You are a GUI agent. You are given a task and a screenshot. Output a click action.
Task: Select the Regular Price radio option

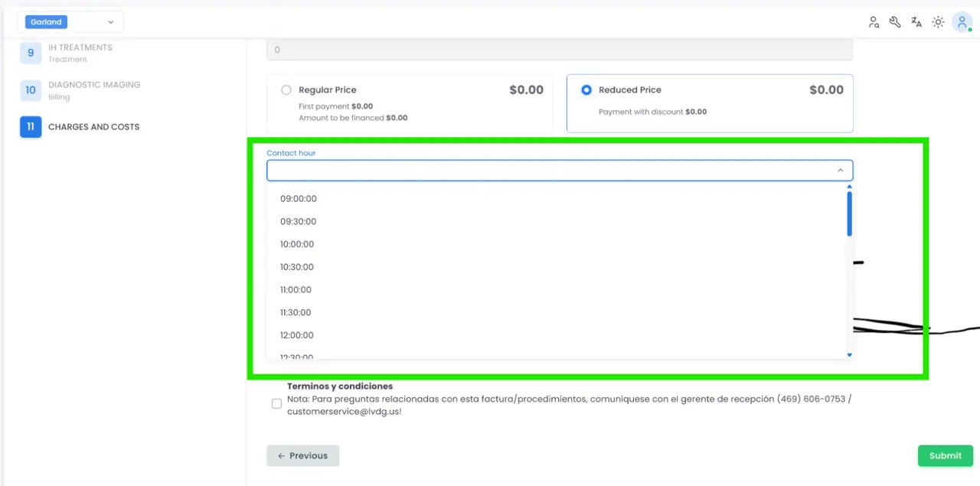pos(286,90)
